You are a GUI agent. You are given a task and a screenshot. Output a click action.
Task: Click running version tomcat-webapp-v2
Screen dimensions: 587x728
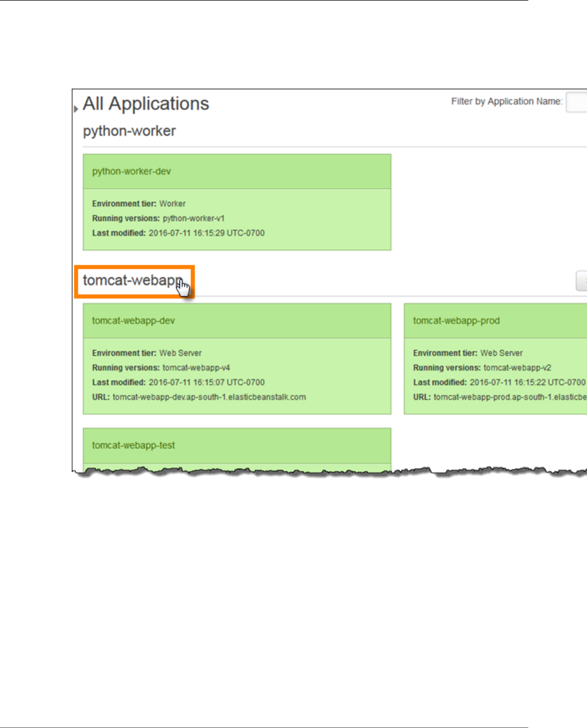coord(517,368)
